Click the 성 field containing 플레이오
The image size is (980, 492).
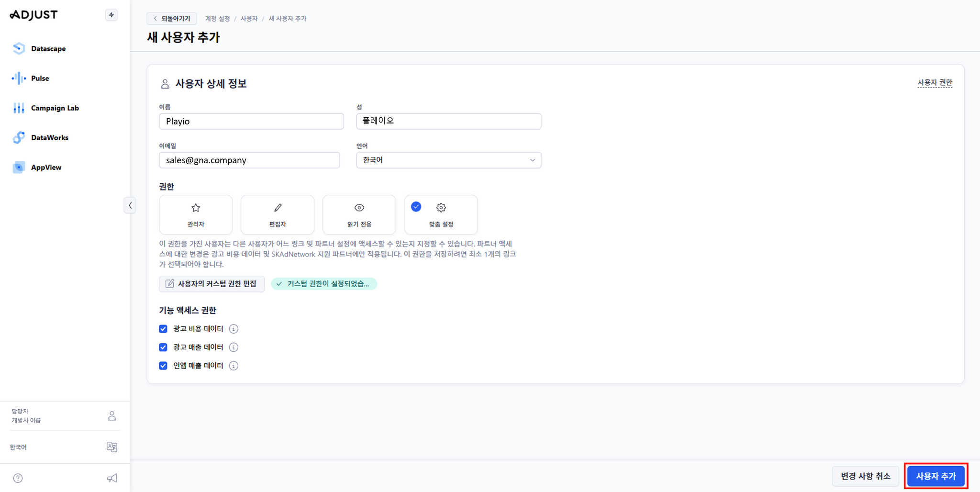pyautogui.click(x=448, y=121)
